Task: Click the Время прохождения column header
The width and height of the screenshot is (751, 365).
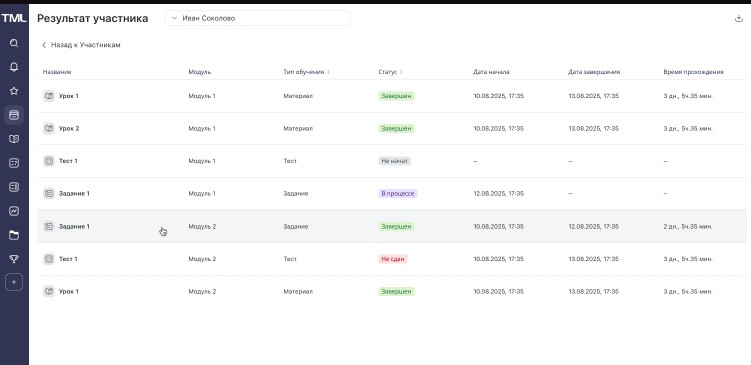Action: click(694, 72)
